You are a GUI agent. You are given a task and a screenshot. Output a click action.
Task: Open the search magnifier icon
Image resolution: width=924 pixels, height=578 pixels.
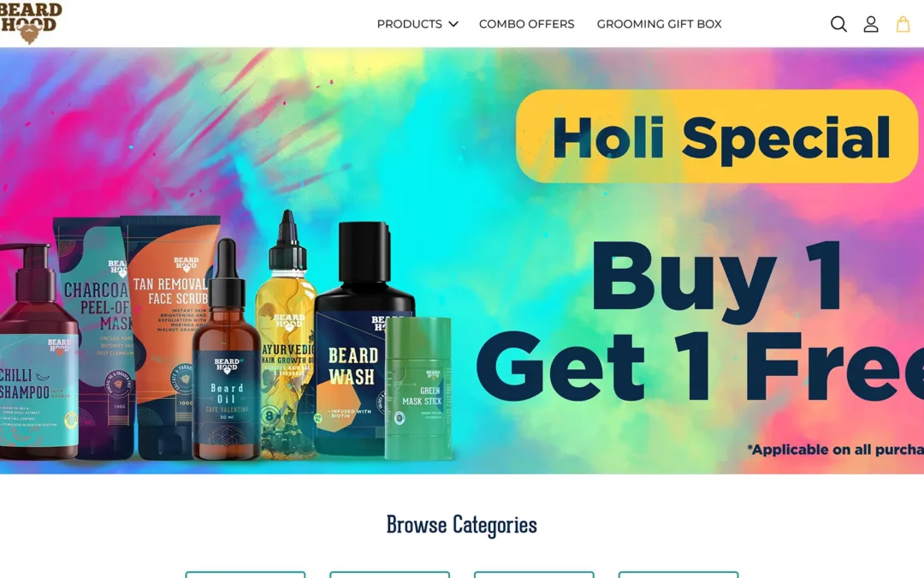tap(838, 24)
